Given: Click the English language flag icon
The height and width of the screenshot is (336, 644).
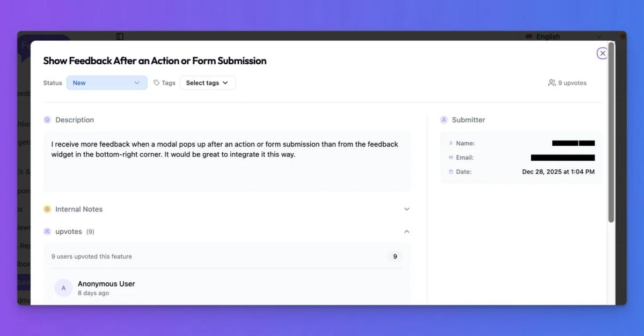Looking at the screenshot, I should 529,36.
